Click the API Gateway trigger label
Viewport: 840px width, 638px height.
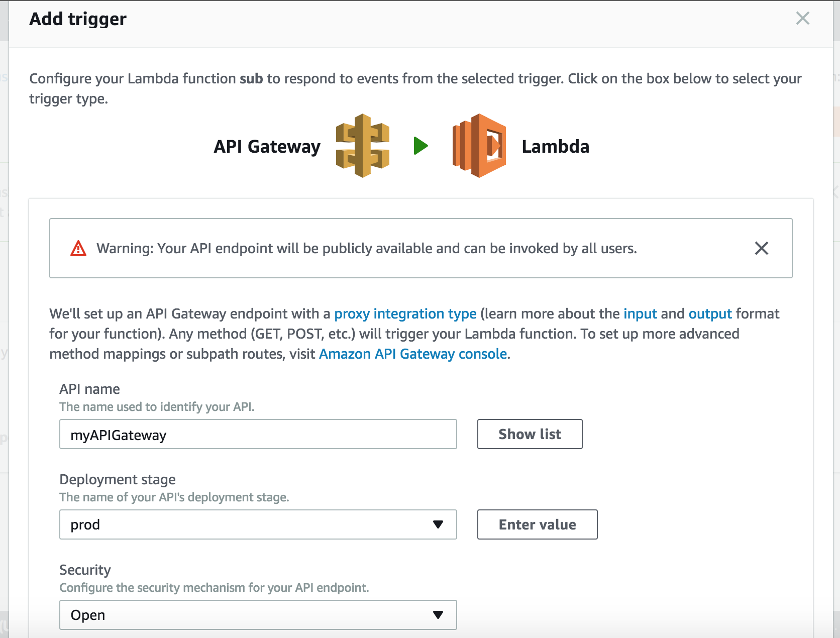coord(267,147)
